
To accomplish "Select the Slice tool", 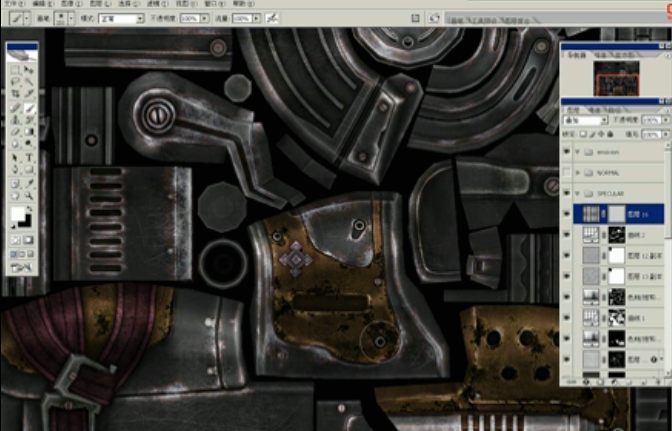I will [29, 94].
